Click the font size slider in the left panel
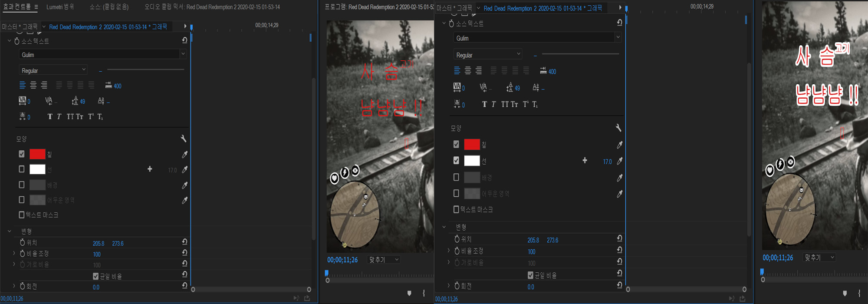The width and height of the screenshot is (868, 304). coord(145,69)
